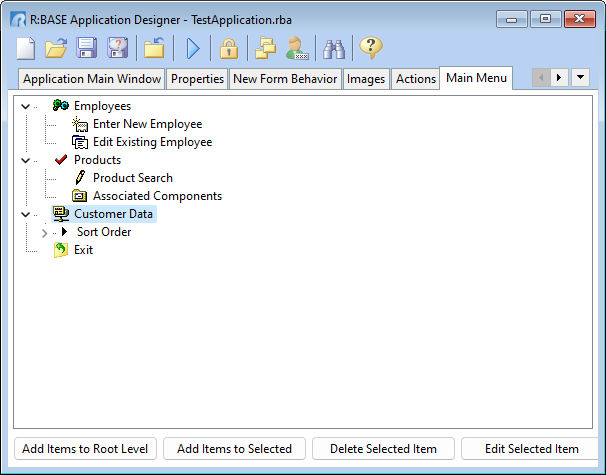The image size is (606, 475).
Task: Click the gears icon beside Employees
Action: point(61,106)
